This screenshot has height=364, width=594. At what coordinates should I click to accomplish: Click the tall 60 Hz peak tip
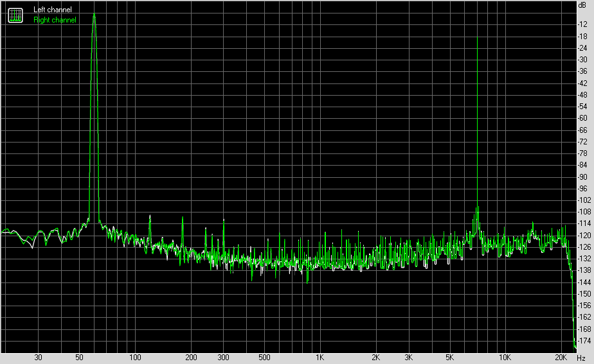[x=94, y=14]
